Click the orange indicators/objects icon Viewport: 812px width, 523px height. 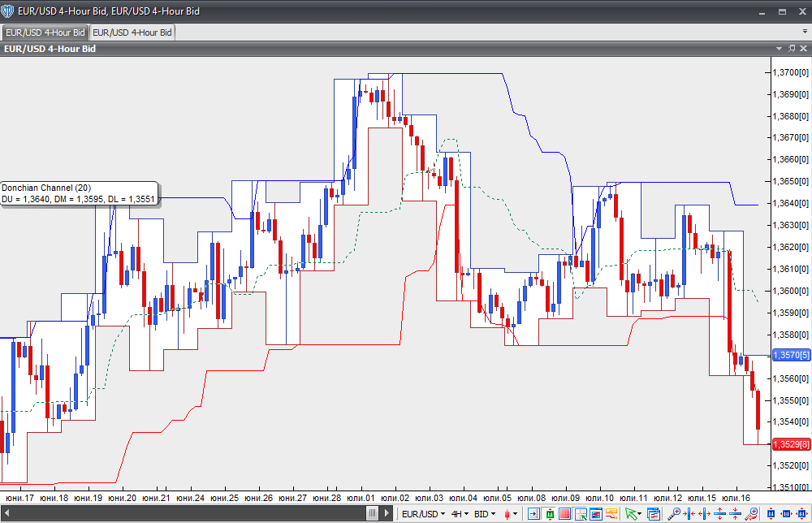pyautogui.click(x=611, y=514)
